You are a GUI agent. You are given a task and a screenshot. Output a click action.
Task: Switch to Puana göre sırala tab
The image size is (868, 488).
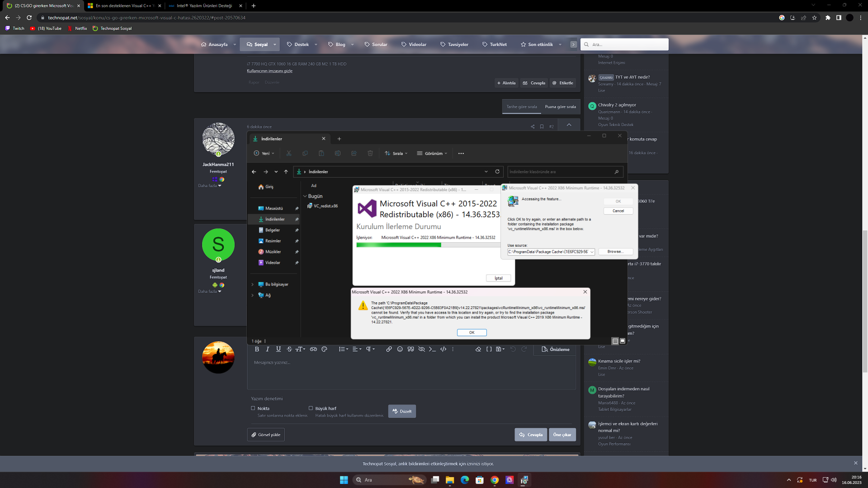[560, 107]
